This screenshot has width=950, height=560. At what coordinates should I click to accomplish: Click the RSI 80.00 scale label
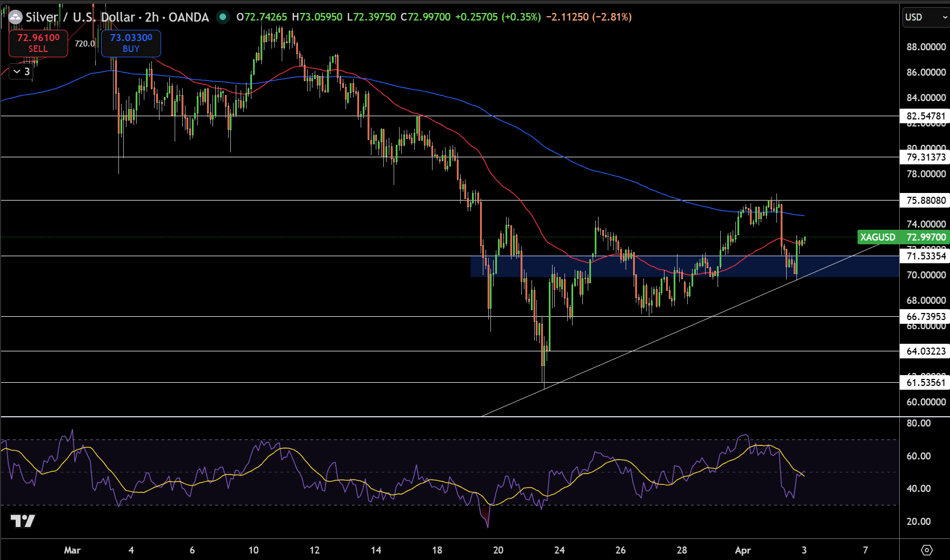[918, 423]
